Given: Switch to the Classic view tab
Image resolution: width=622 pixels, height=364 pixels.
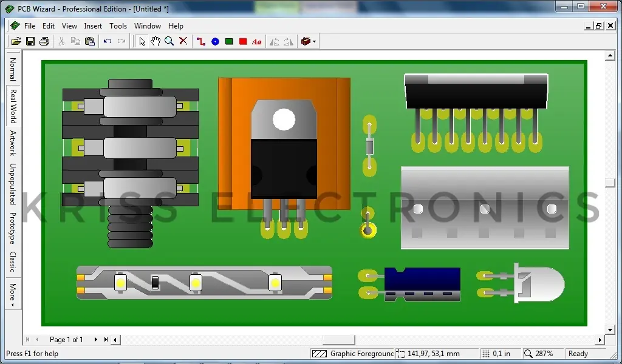Looking at the screenshot, I should click(x=13, y=262).
